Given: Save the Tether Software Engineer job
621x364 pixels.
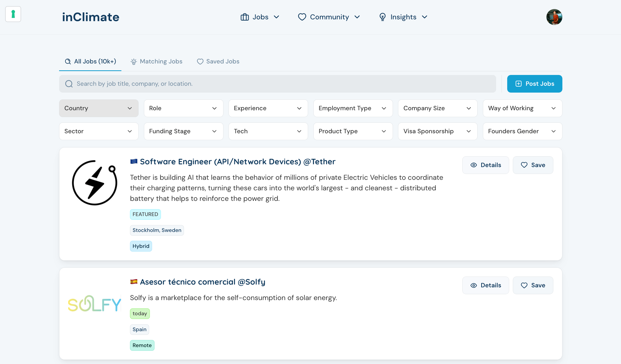Looking at the screenshot, I should coord(533,165).
